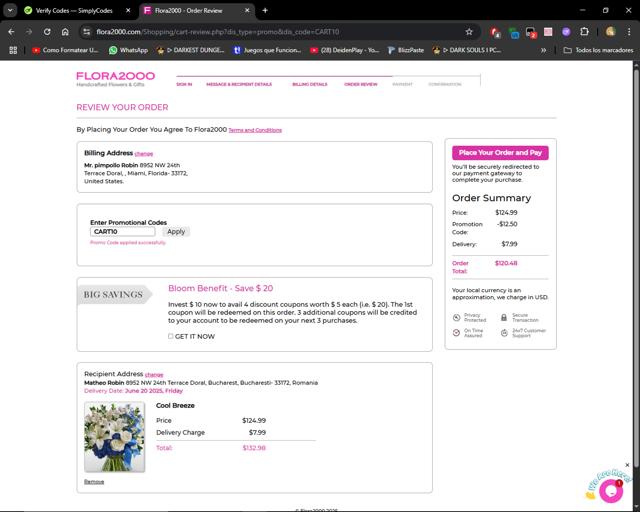Click the Flora2000 logo

[116, 78]
